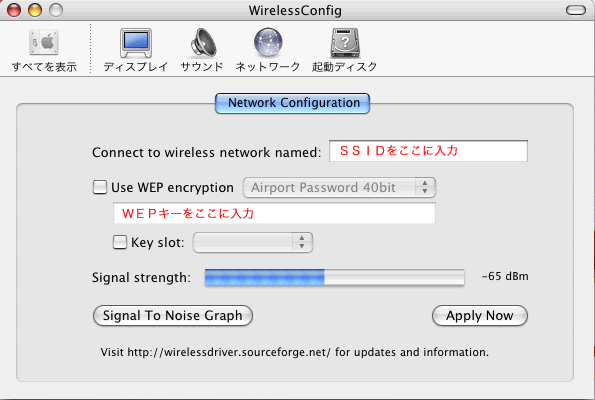Click the toolbar toggle pill in title bar
The height and width of the screenshot is (400, 595).
point(576,10)
